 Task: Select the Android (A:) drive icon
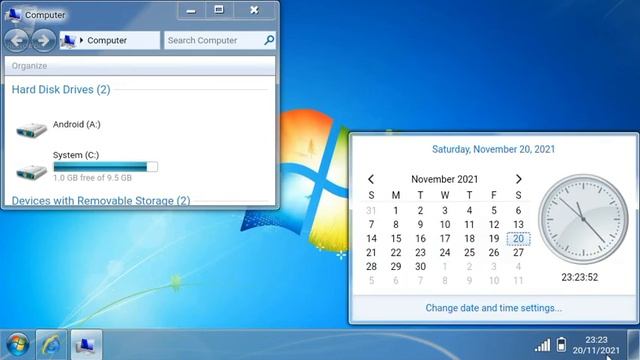tap(31, 130)
